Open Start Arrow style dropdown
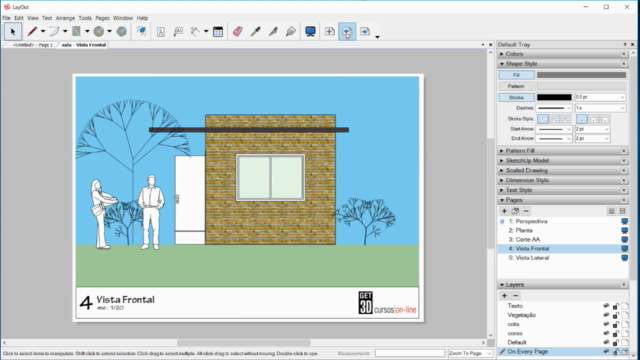The height and width of the screenshot is (360, 640). coord(568,129)
